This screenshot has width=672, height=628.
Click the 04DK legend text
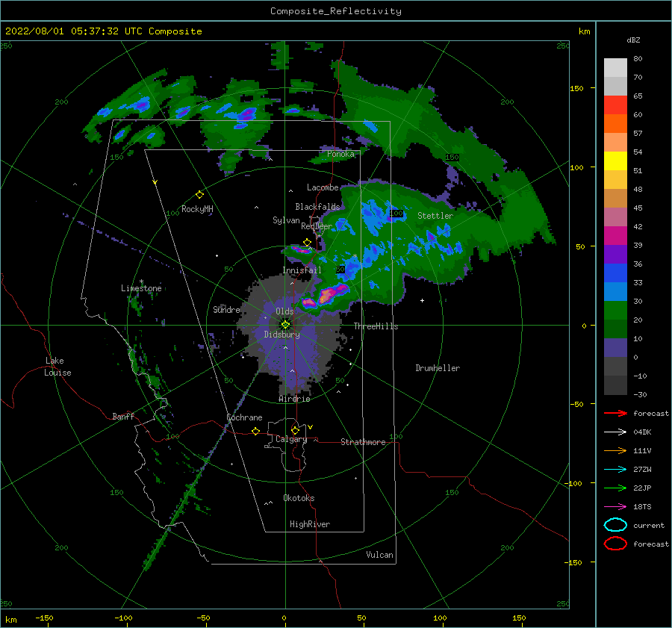[642, 432]
